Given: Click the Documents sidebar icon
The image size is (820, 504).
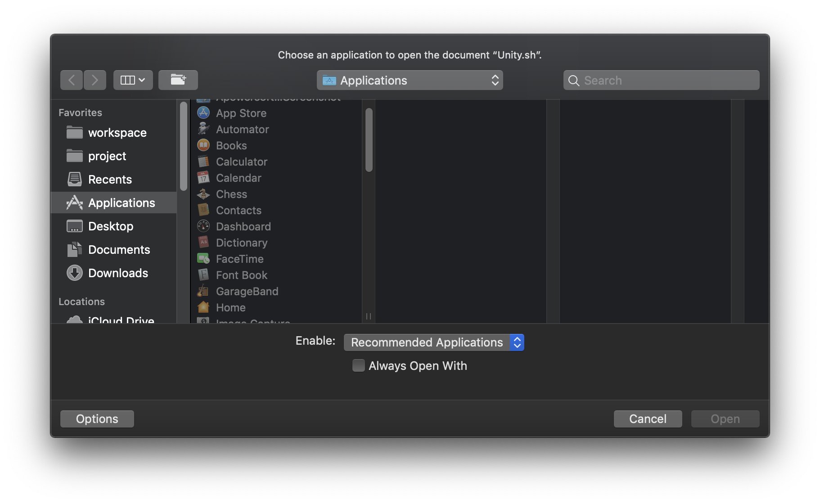Looking at the screenshot, I should 75,249.
